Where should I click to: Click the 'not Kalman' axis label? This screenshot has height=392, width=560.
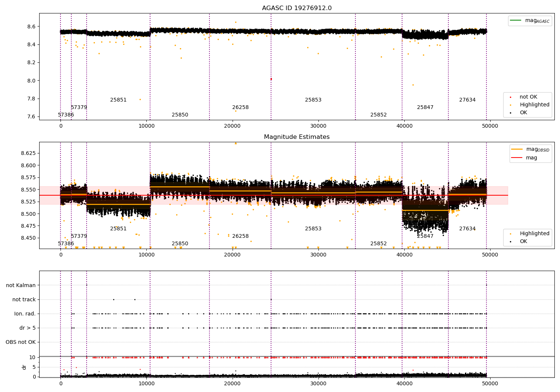point(21,286)
